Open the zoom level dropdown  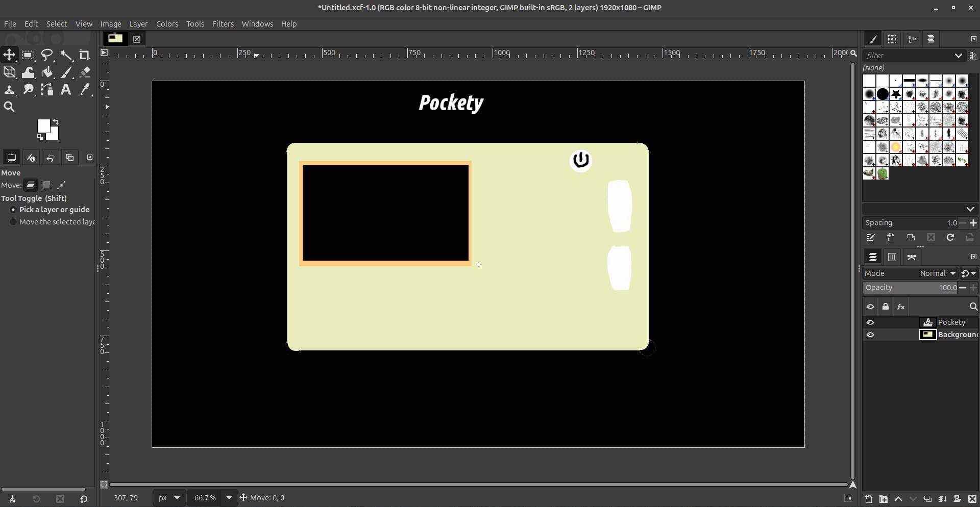click(229, 498)
